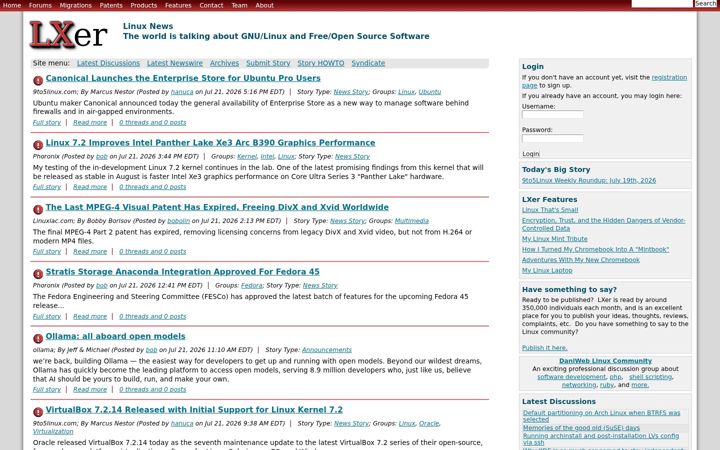Open Kernel group link on Linux 7.2 story

pyautogui.click(x=247, y=157)
